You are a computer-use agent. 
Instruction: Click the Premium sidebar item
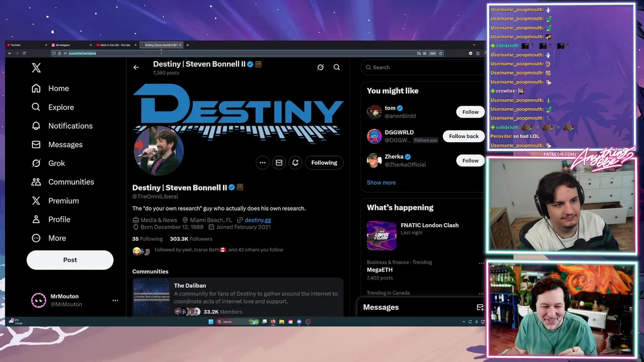(55, 201)
